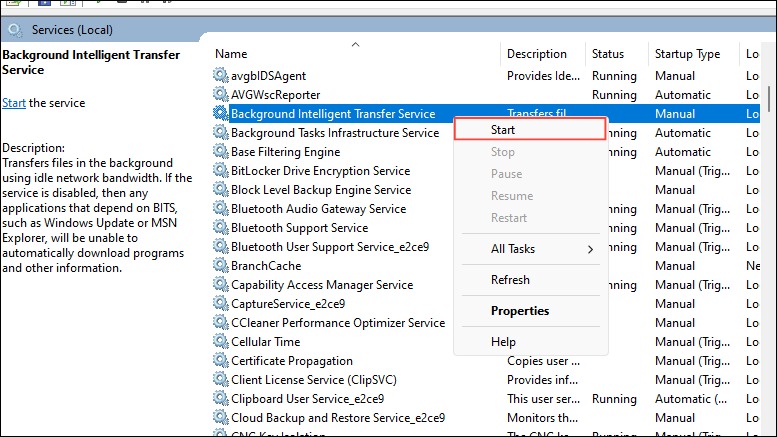The width and height of the screenshot is (777, 437).
Task: Click the gear icon beside Clipboard User Service_e2ce9
Action: tap(221, 398)
